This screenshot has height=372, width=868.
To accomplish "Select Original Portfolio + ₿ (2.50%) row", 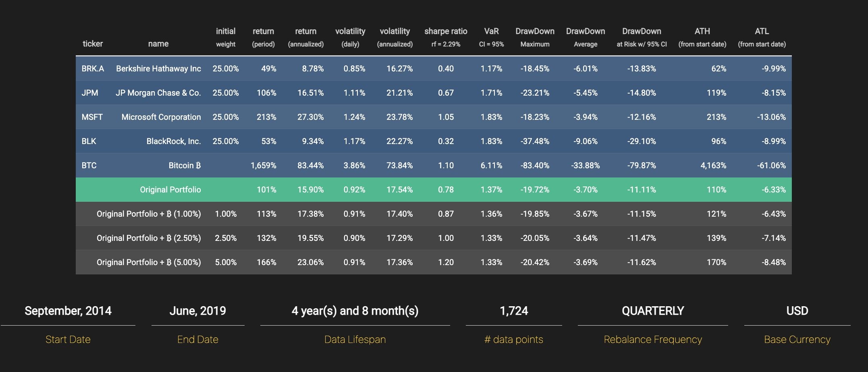I will click(434, 238).
